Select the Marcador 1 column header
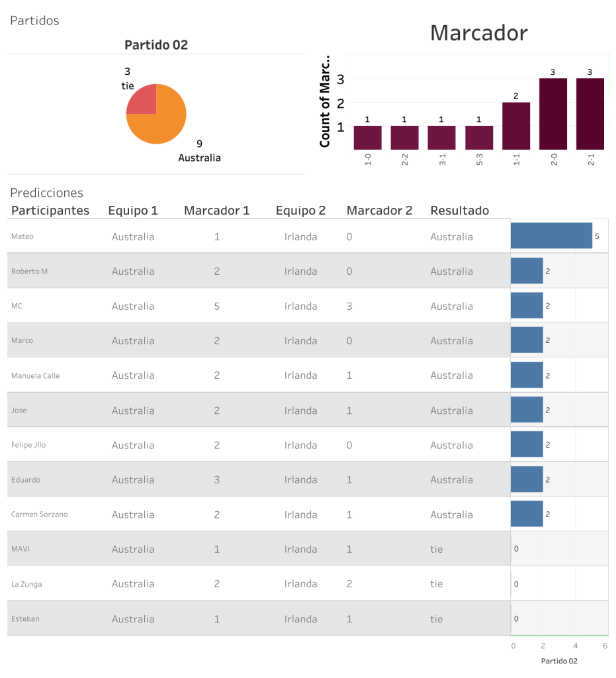 pos(216,211)
